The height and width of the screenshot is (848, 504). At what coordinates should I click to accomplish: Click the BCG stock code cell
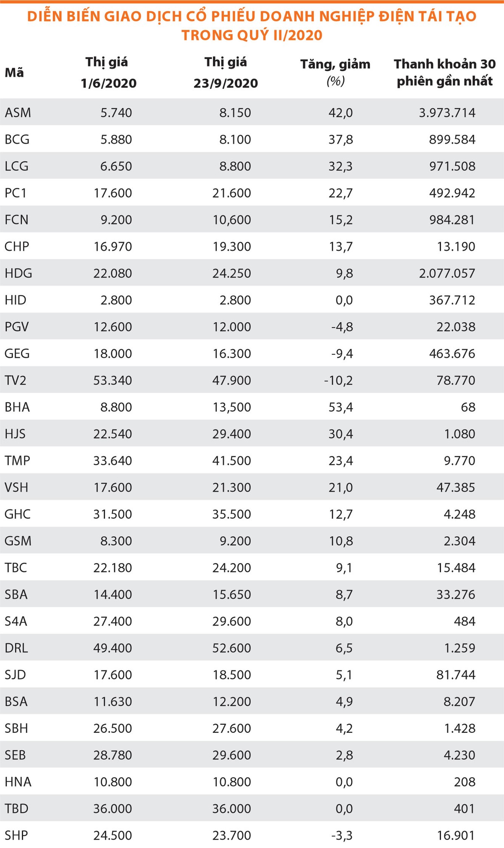point(17,140)
